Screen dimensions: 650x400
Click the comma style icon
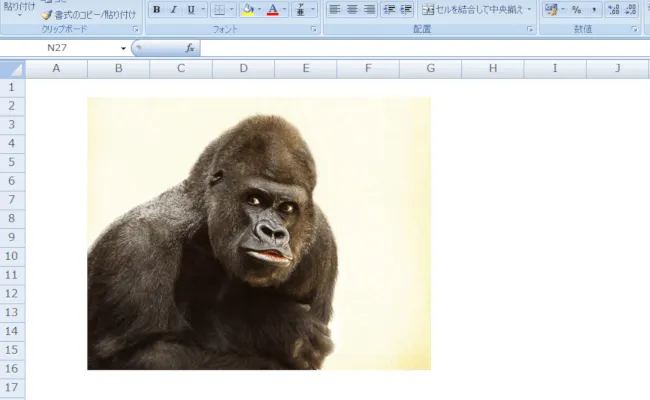coord(594,10)
